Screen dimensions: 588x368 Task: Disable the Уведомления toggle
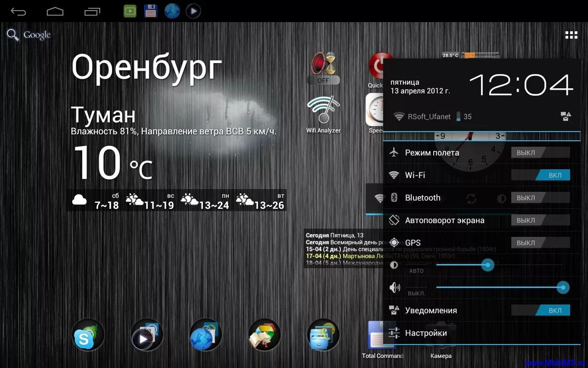click(541, 310)
